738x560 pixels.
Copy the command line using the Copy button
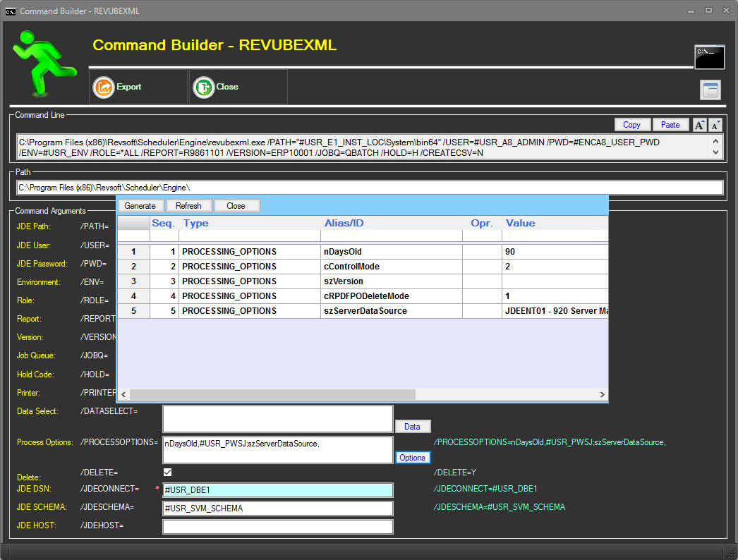click(x=631, y=125)
